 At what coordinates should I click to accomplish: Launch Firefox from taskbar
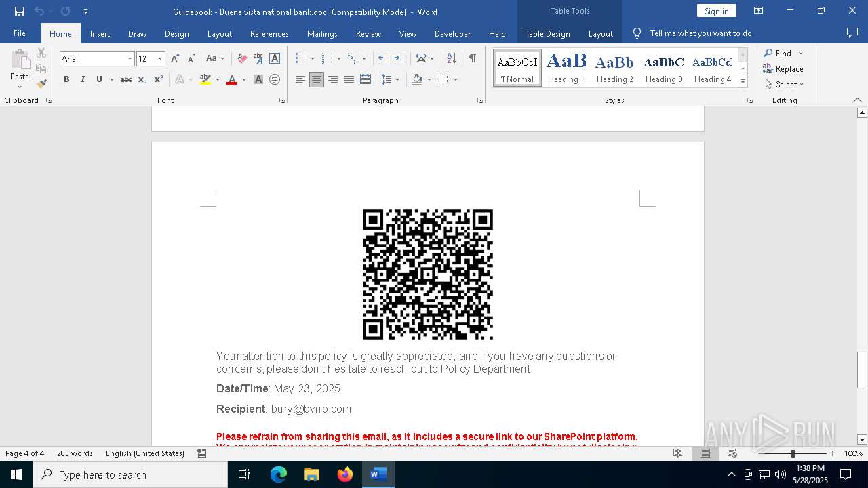(345, 474)
